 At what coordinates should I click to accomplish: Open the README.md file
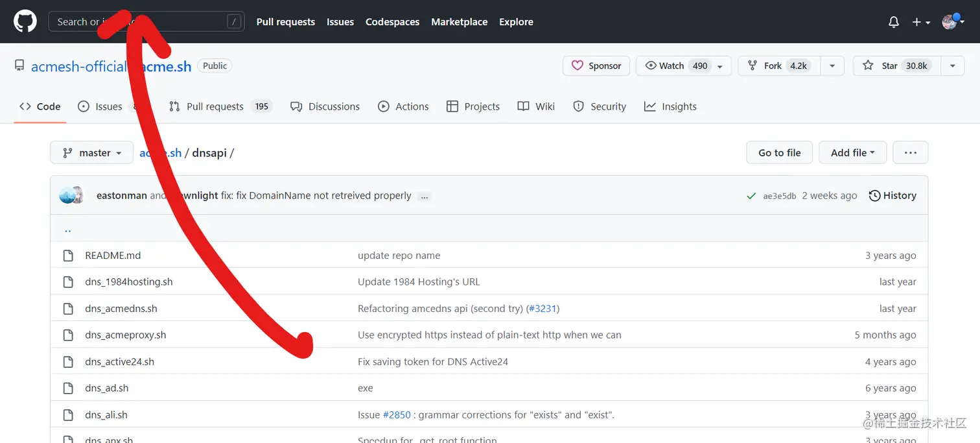(113, 256)
